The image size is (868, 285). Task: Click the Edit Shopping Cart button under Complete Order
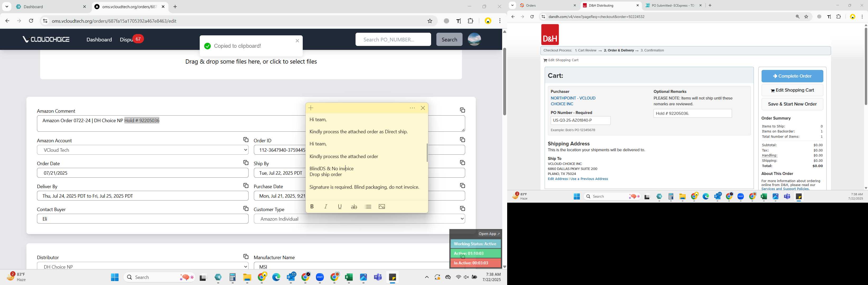792,90
